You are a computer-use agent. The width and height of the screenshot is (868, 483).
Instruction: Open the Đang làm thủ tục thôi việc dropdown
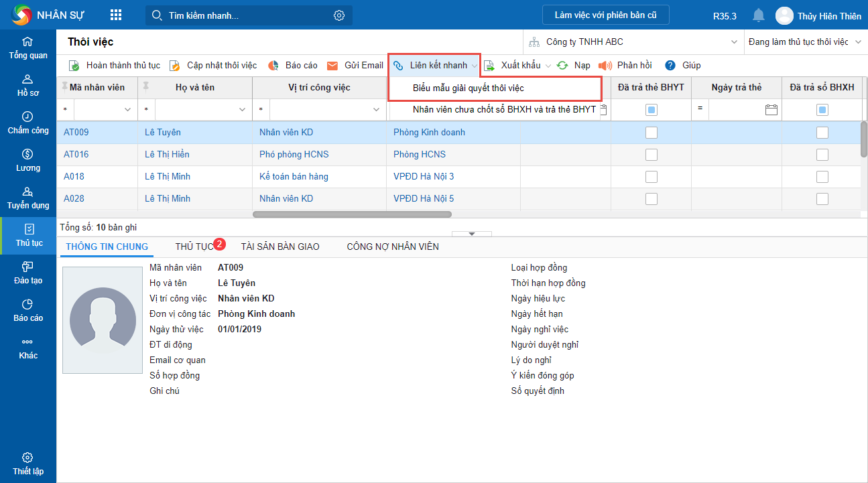pyautogui.click(x=859, y=42)
